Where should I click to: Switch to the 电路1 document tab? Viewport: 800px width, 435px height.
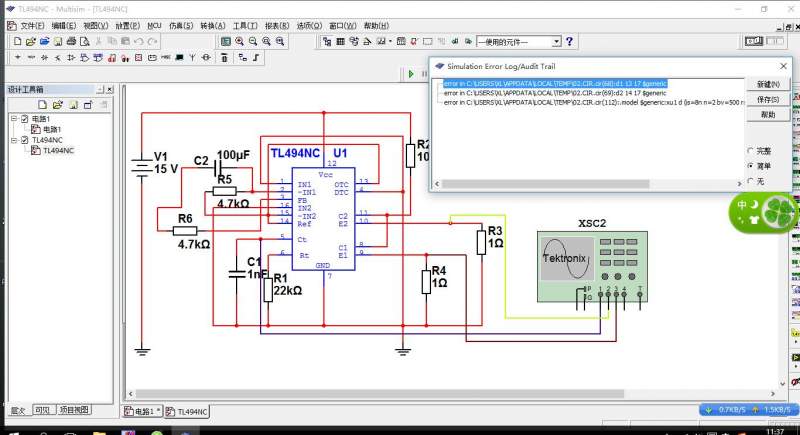click(142, 412)
